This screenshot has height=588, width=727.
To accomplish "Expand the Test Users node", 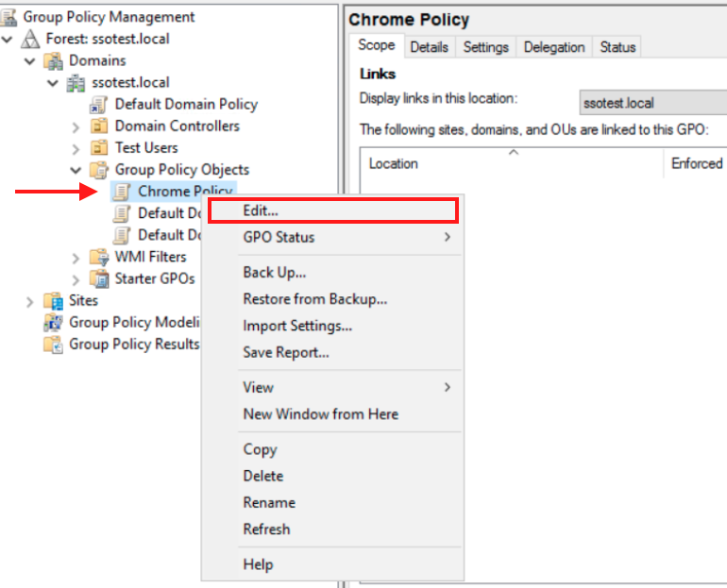I will pos(76,149).
